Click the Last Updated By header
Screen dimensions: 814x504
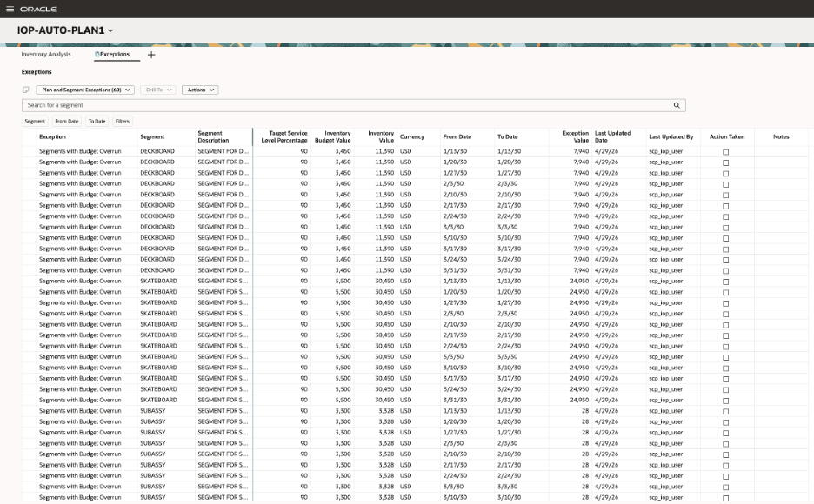pyautogui.click(x=671, y=137)
